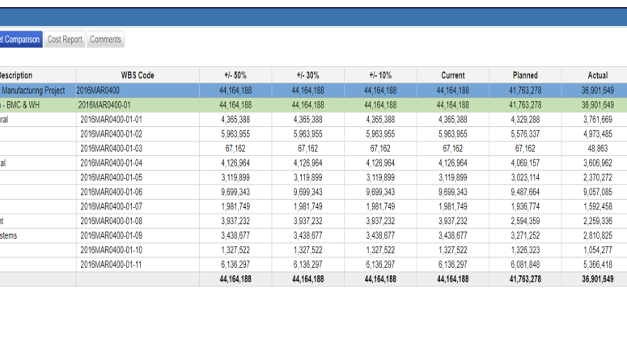Image resolution: width=627 pixels, height=364 pixels.
Task: Click the Planned column header
Action: pos(525,75)
